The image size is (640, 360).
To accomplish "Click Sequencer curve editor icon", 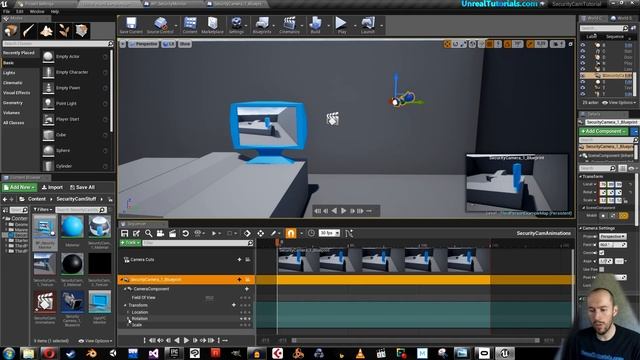I will coord(349,233).
